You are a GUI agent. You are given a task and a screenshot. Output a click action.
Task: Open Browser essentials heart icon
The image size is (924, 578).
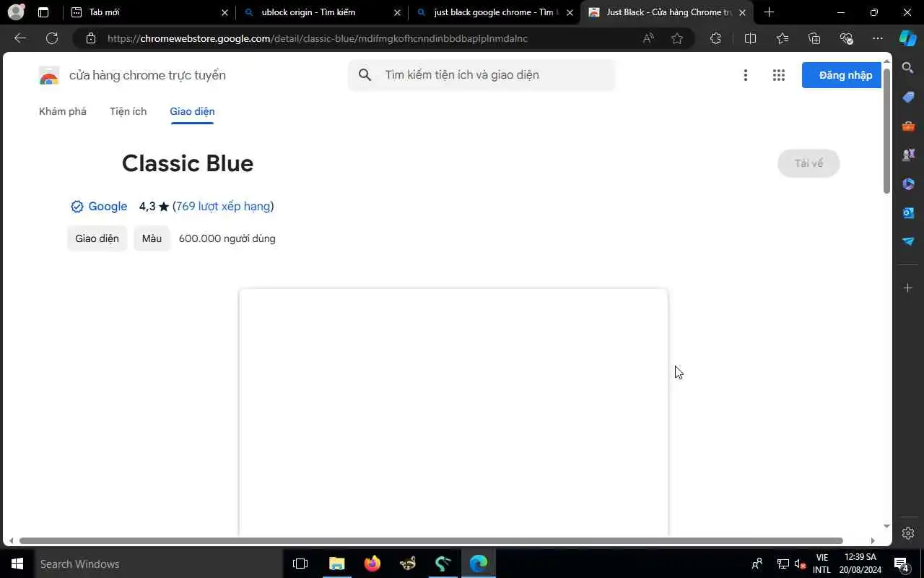[x=847, y=38]
